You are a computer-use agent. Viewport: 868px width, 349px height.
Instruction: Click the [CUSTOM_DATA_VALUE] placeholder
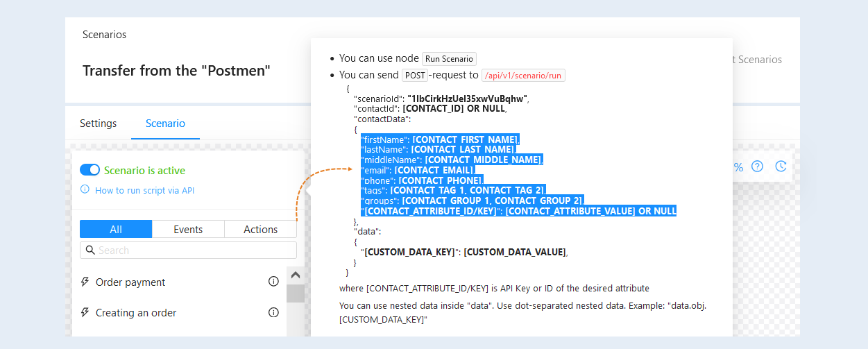(x=516, y=252)
